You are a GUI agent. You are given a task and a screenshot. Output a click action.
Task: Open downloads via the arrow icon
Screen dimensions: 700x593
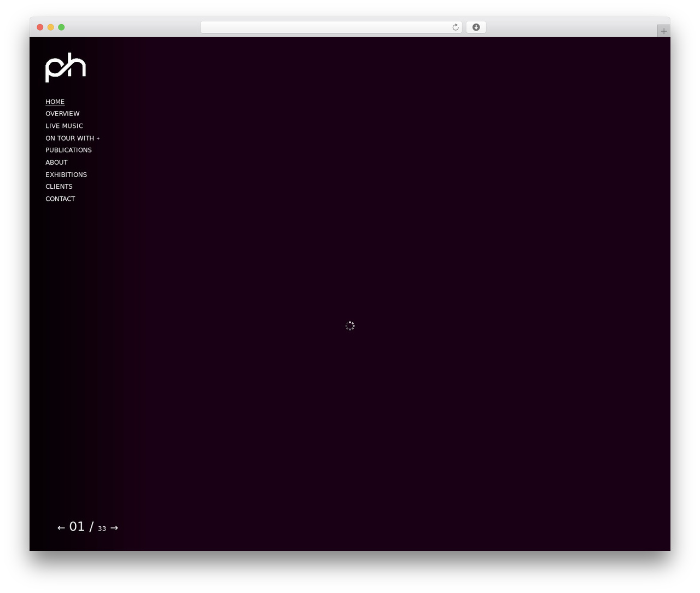[x=476, y=27]
